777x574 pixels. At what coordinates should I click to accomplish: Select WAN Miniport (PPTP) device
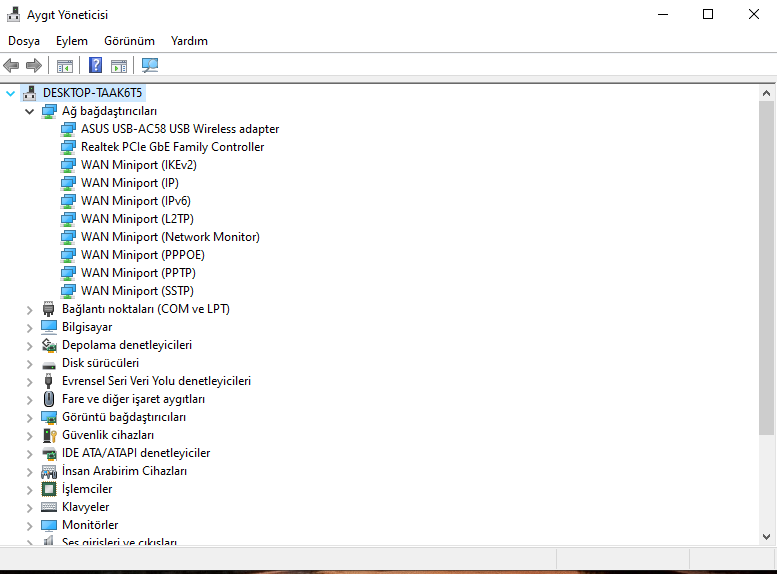coord(138,273)
